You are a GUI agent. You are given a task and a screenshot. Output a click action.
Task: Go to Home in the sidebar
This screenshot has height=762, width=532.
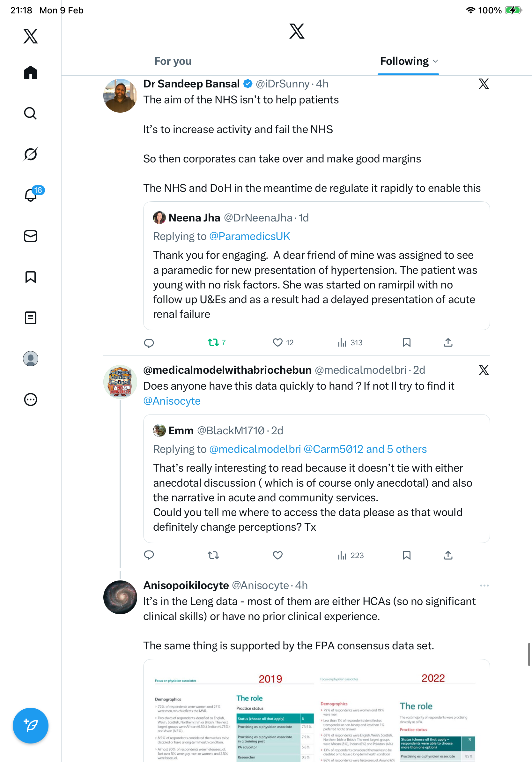coord(30,73)
